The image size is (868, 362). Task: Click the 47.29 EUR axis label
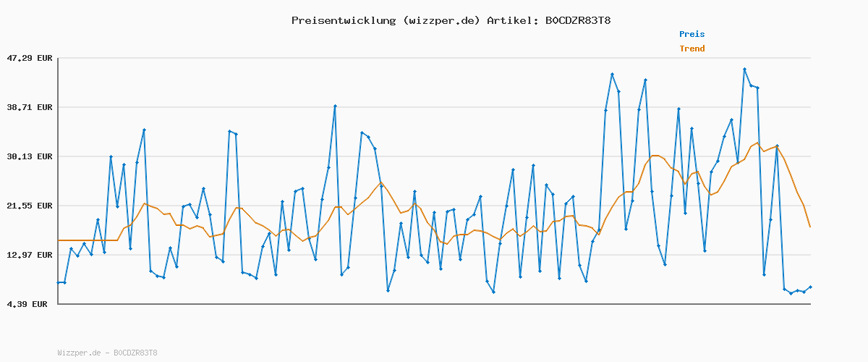click(29, 58)
